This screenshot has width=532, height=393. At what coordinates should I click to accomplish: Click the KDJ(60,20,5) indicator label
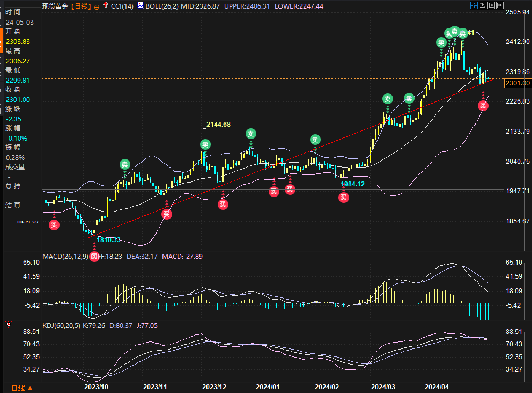point(62,325)
